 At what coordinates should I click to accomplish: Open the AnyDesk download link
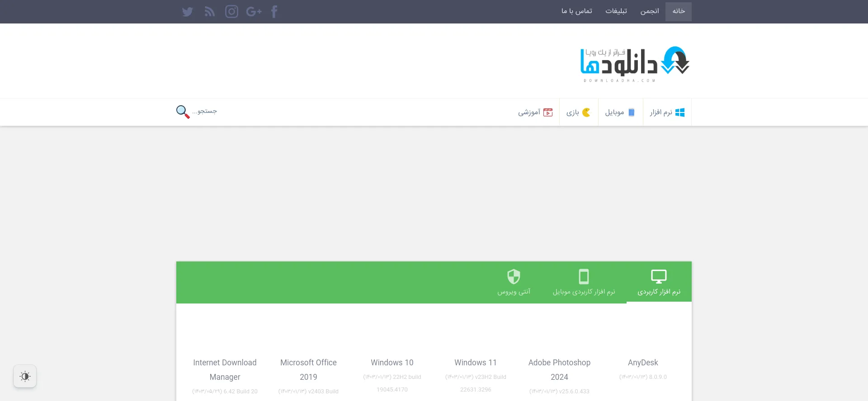[643, 363]
